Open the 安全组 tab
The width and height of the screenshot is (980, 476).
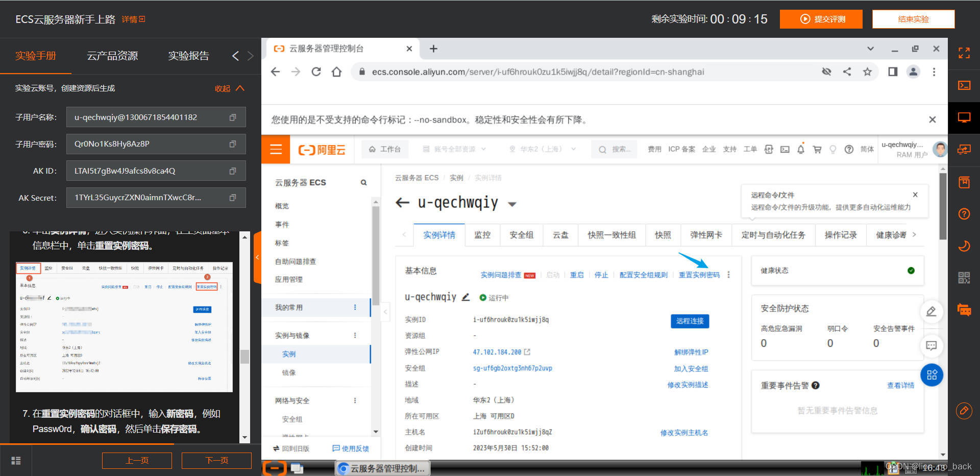click(x=521, y=235)
